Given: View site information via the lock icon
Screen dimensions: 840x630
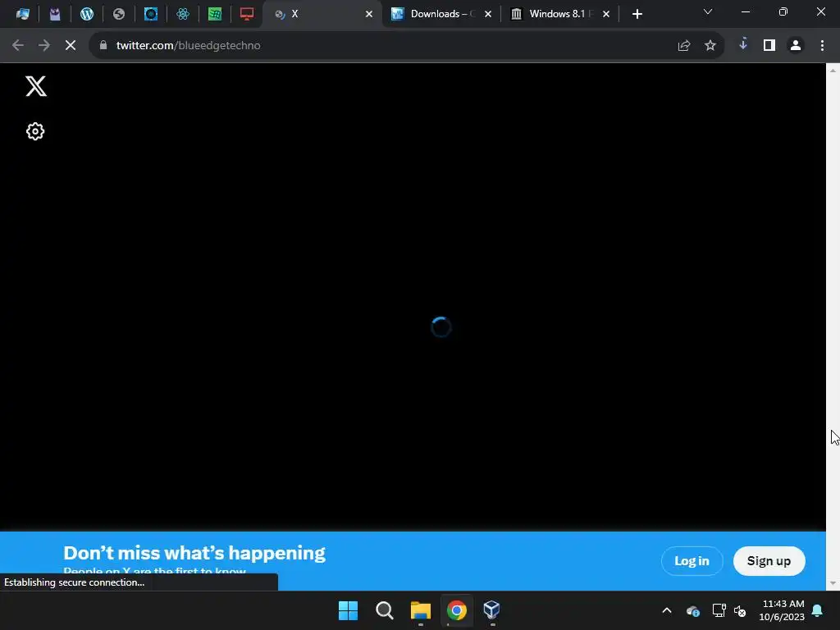Looking at the screenshot, I should [103, 46].
